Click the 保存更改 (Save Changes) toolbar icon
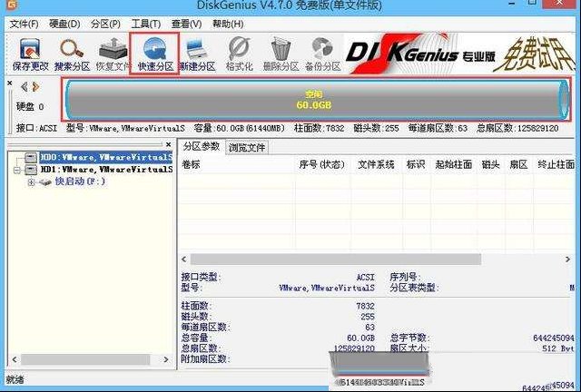The height and width of the screenshot is (392, 581). tap(30, 54)
